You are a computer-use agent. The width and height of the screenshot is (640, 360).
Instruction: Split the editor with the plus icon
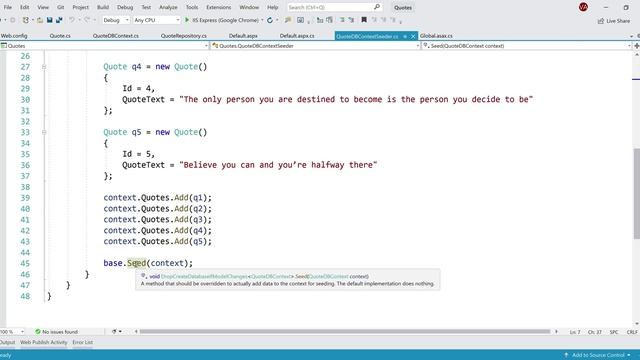(636, 46)
